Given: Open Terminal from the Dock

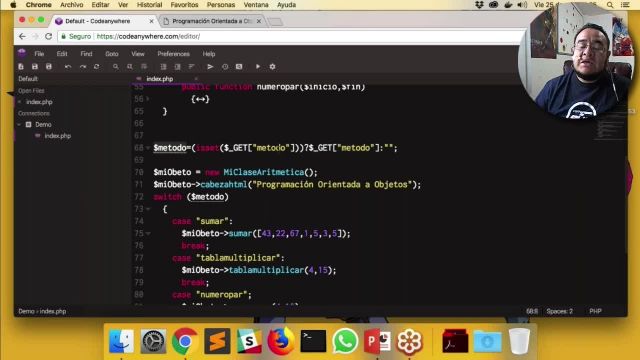Looking at the screenshot, I should tap(313, 341).
